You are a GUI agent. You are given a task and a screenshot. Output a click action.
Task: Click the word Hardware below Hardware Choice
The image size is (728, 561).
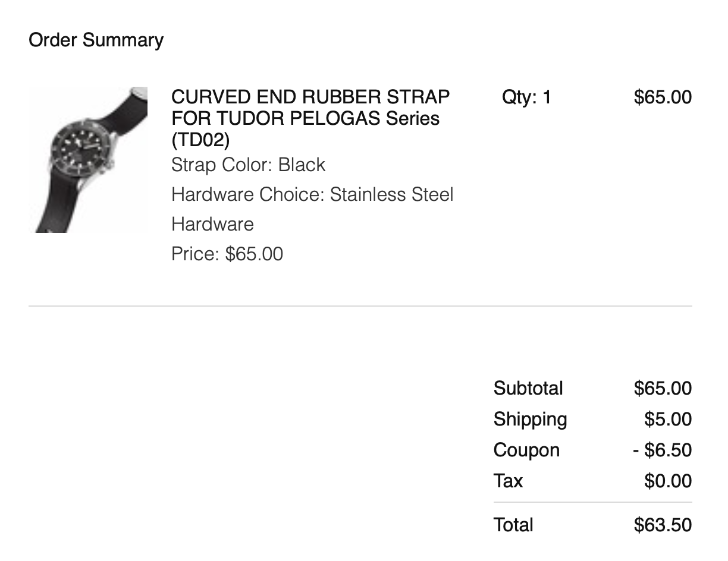[x=212, y=224]
